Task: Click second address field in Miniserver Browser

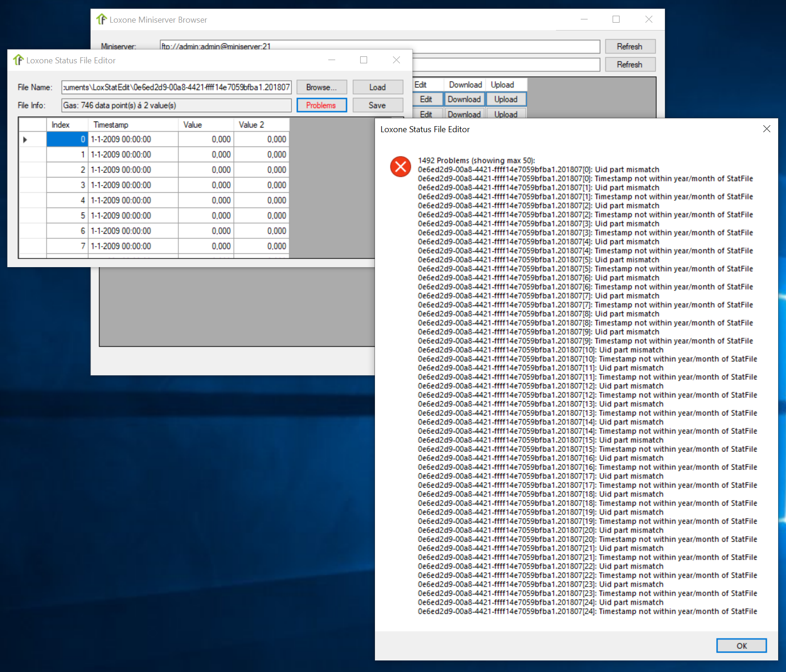Action: 506,65
